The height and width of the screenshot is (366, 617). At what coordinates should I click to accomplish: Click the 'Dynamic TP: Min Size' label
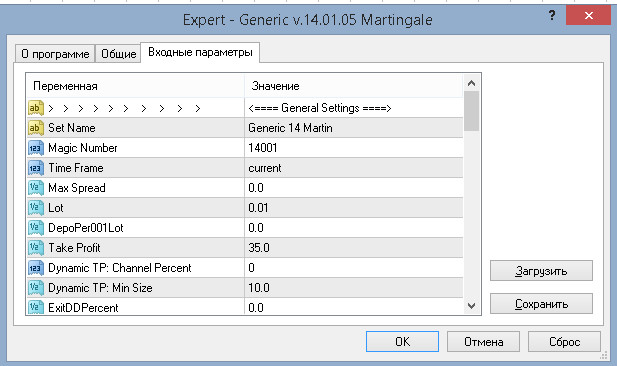point(100,288)
